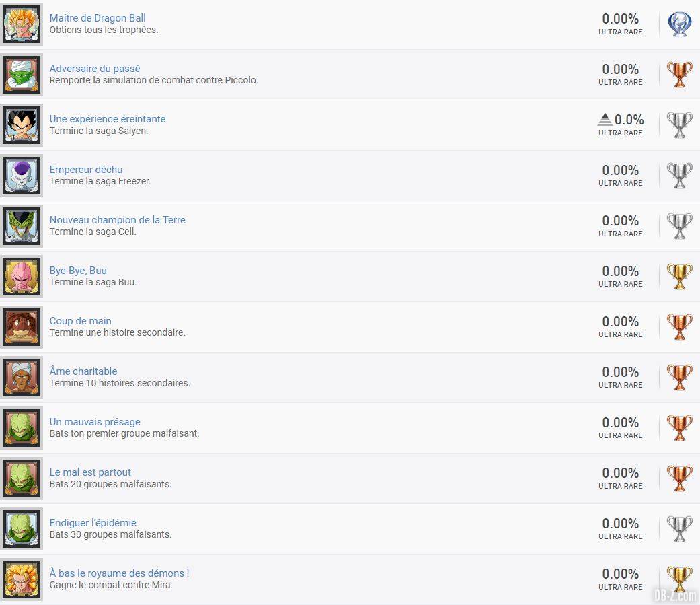The width and height of the screenshot is (700, 605).
Task: Click the bronze trophy icon for Adversaire du passé
Action: pyautogui.click(x=679, y=75)
